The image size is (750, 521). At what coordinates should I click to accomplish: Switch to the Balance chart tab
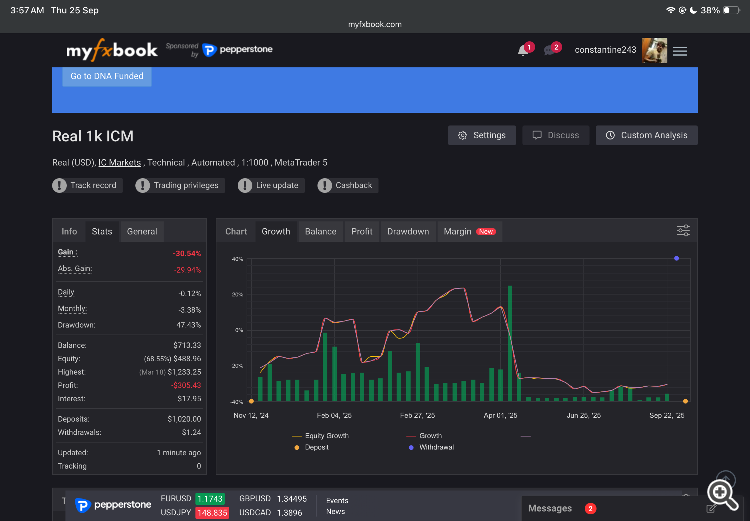320,232
